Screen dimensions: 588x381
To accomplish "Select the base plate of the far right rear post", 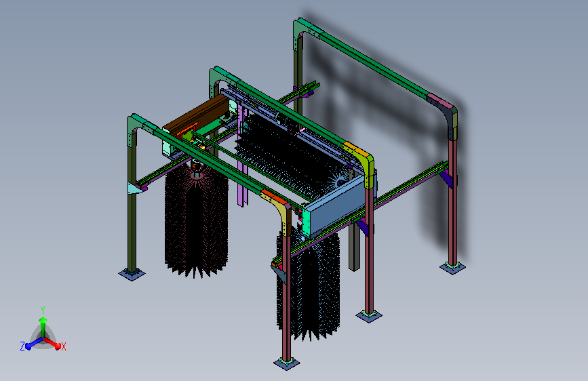I will tap(452, 268).
